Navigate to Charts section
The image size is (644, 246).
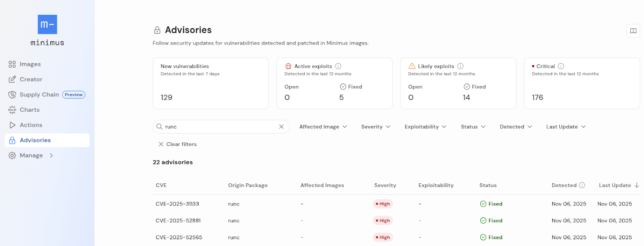(29, 110)
